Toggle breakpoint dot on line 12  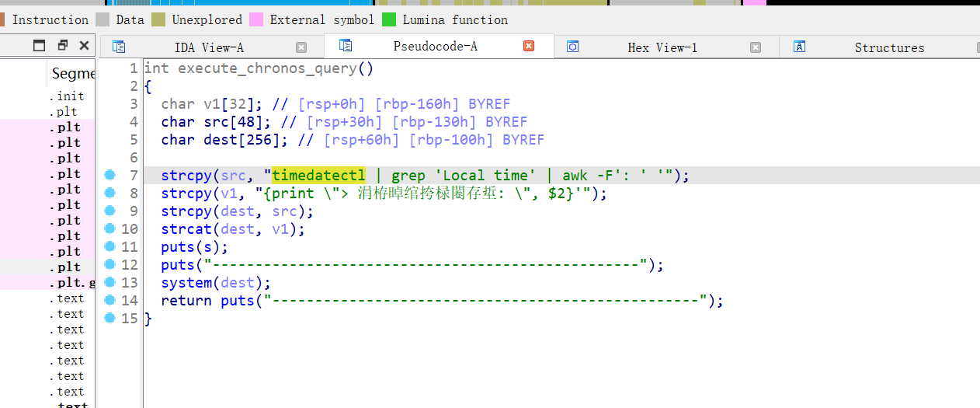(109, 264)
